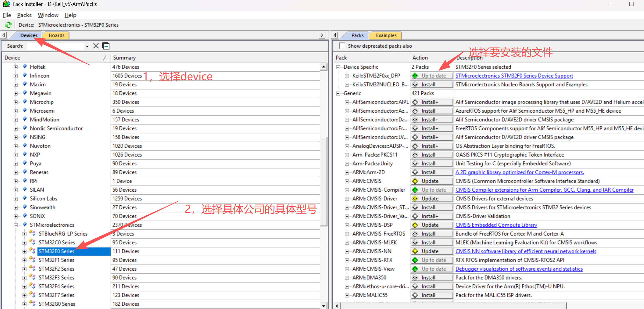Select the Devices tab
This screenshot has width=644, height=309.
29,35
